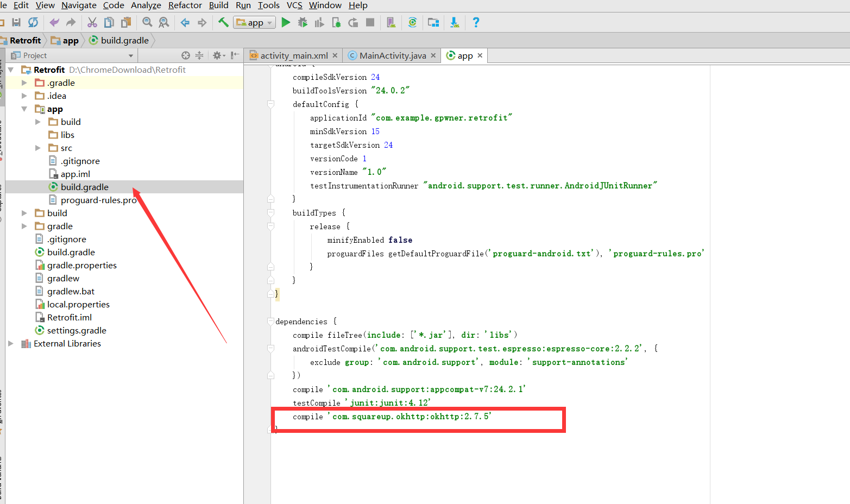The image size is (850, 504).
Task: Click Attach debugger to Android process
Action: [336, 22]
